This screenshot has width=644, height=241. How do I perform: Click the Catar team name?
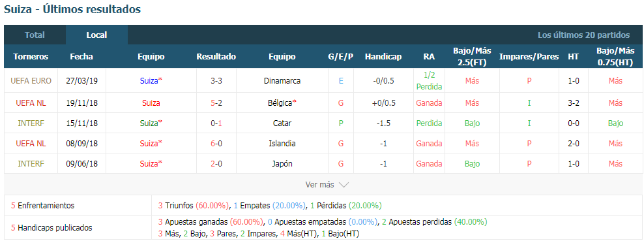(282, 123)
